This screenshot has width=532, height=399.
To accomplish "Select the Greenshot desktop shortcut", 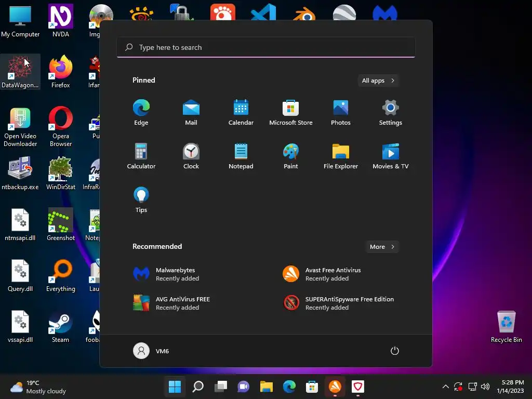I will [x=61, y=224].
